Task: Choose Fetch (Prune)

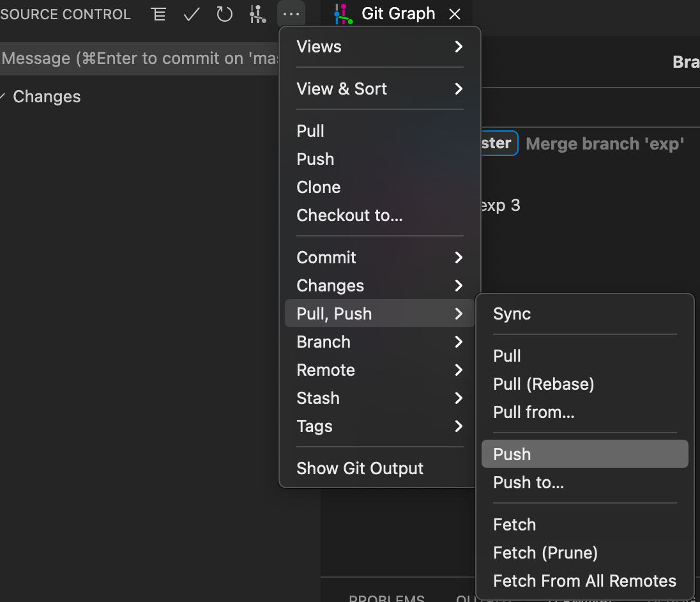Action: click(585, 553)
